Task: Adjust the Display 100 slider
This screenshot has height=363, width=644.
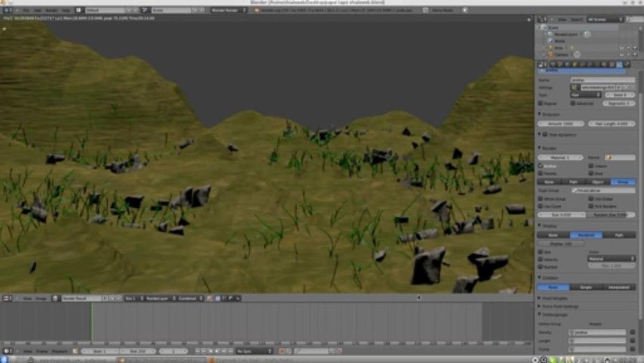Action: click(x=561, y=243)
